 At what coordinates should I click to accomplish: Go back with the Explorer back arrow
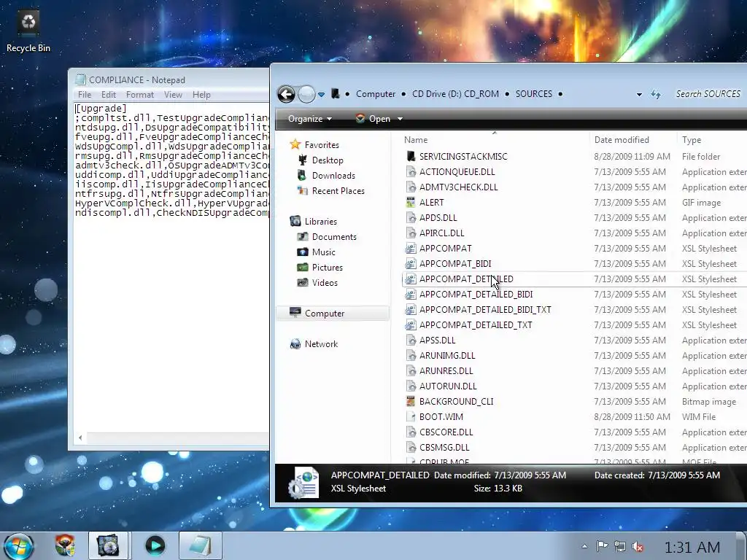[286, 94]
